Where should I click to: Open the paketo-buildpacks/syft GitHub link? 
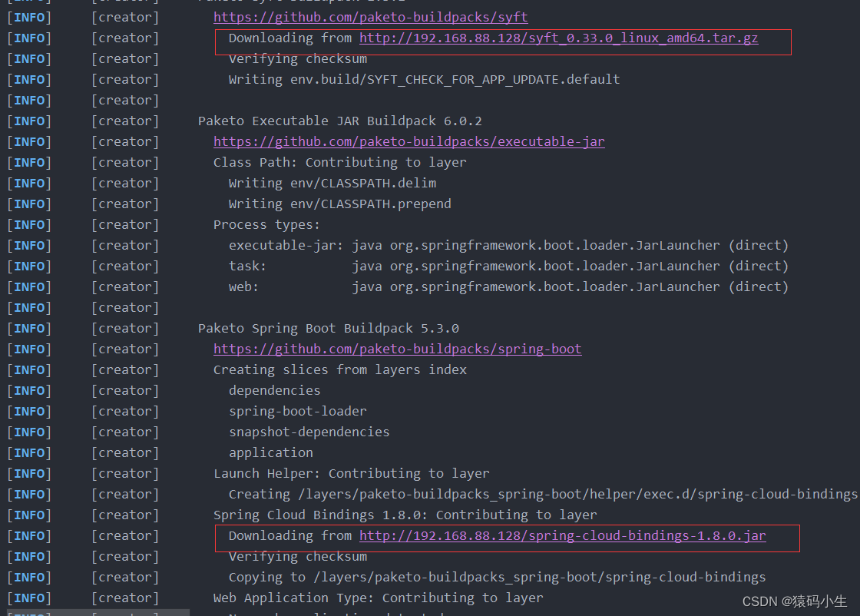click(371, 16)
